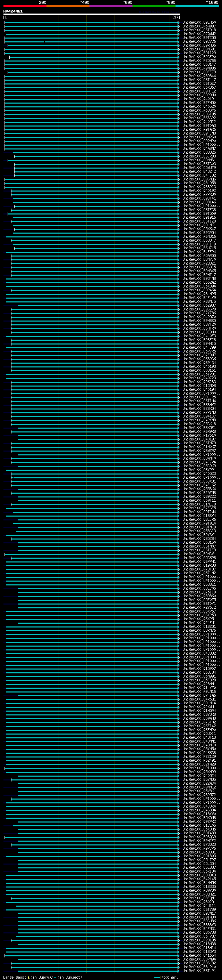This screenshot has width=222, height=980.
Task: Select hit label UniRef100_B7FH50
Action: tap(199, 103)
